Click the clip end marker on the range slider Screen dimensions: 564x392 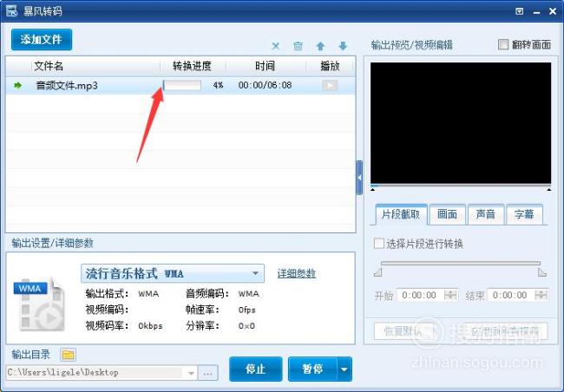[542, 272]
